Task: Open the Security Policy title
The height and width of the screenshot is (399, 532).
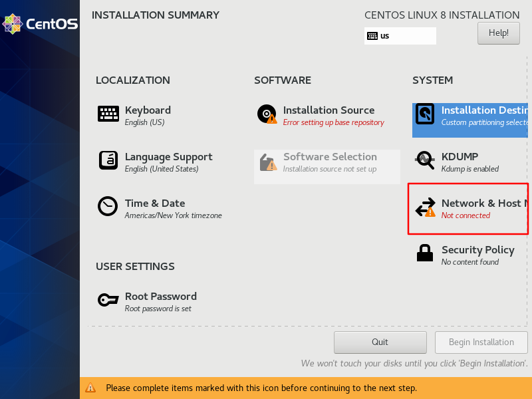Action: click(x=478, y=250)
